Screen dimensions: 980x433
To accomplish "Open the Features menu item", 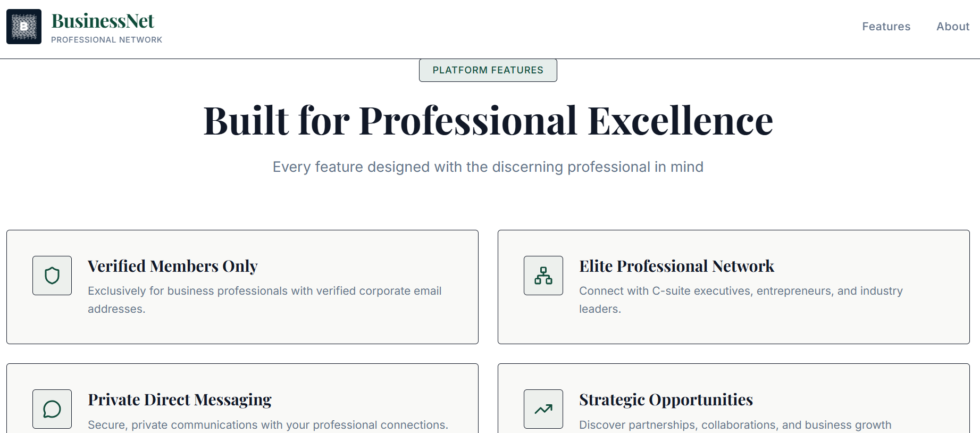I will pos(886,26).
